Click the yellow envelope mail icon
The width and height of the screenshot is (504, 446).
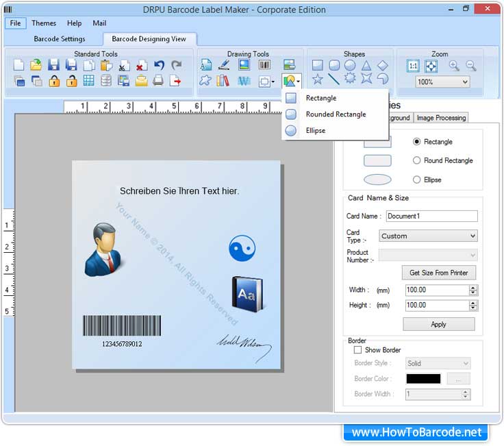(x=142, y=81)
